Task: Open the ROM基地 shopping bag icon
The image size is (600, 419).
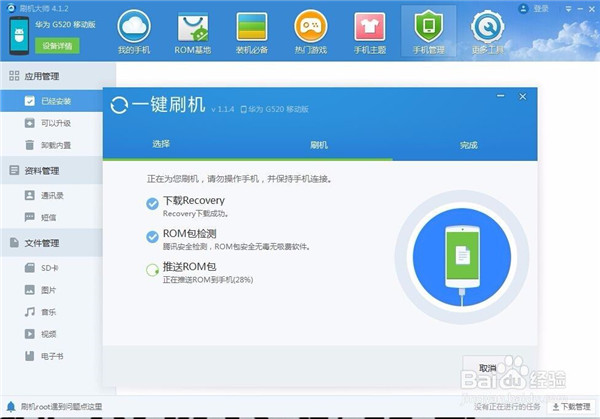Action: [194, 27]
